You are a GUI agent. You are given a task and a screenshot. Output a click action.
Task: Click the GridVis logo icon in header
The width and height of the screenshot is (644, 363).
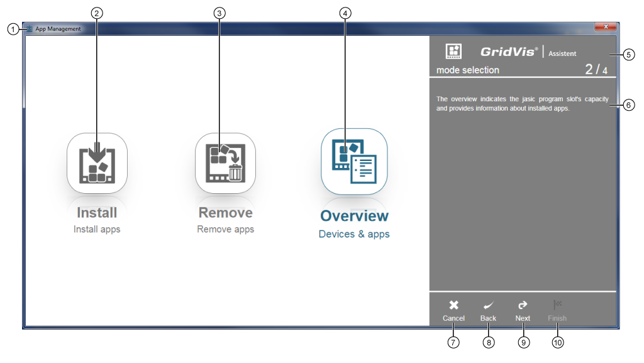(453, 52)
